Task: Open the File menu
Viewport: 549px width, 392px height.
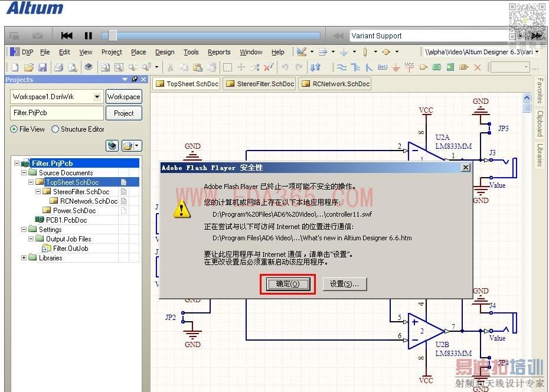Action: click(45, 52)
